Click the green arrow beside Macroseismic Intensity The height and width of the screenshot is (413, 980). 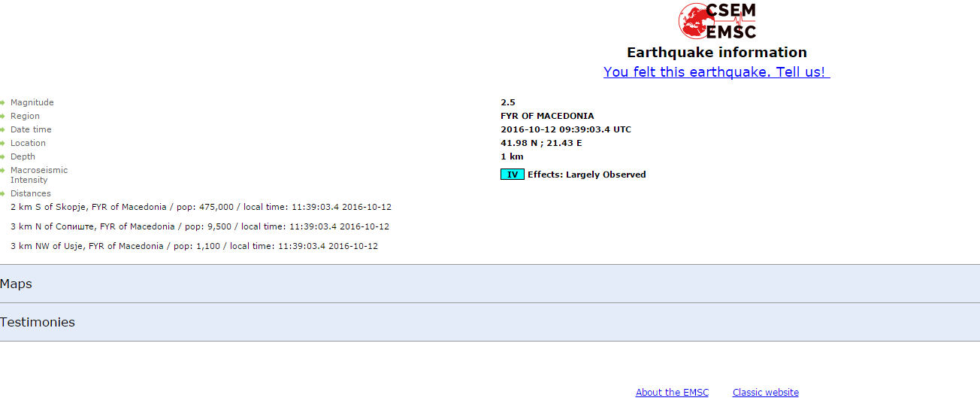2,170
